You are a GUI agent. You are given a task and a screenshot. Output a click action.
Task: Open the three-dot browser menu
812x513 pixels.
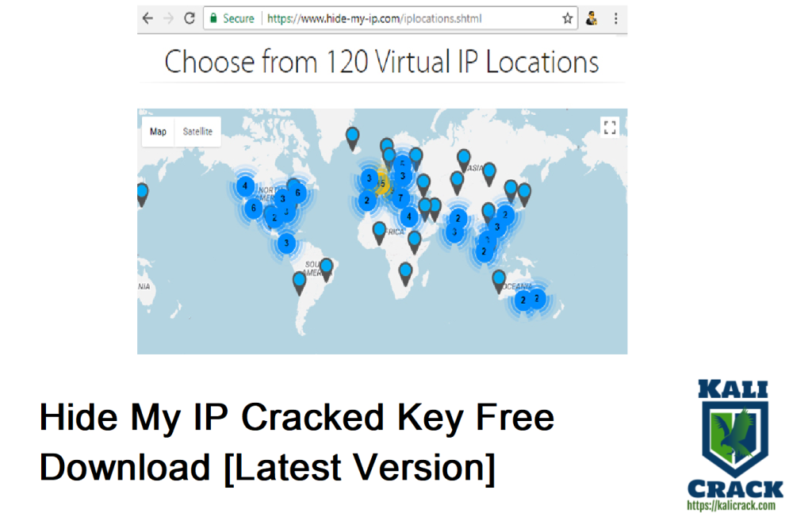tap(615, 19)
